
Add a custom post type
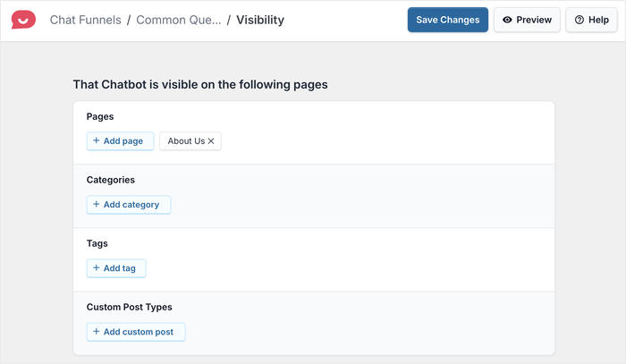pyautogui.click(x=136, y=332)
